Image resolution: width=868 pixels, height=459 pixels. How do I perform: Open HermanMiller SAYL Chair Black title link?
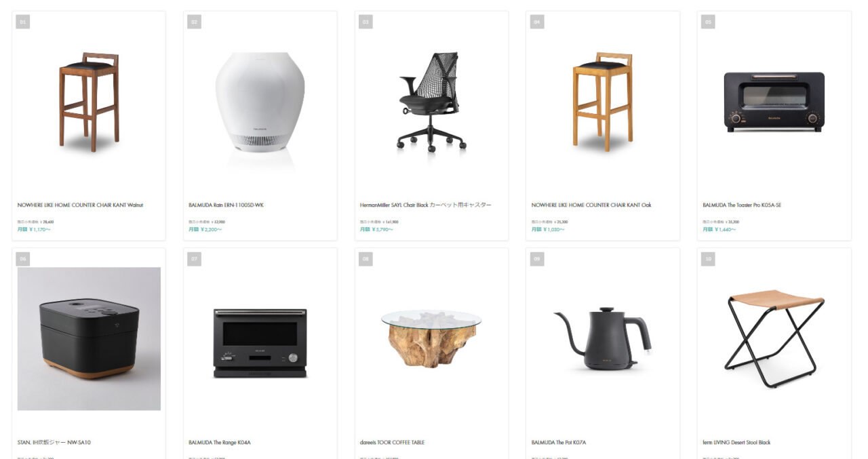(x=426, y=205)
